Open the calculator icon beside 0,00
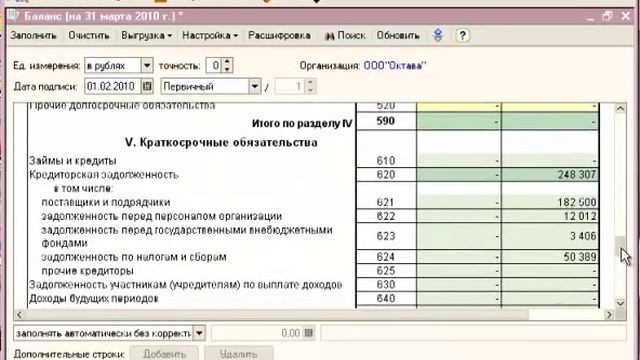This screenshot has width=640, height=360. (x=309, y=333)
